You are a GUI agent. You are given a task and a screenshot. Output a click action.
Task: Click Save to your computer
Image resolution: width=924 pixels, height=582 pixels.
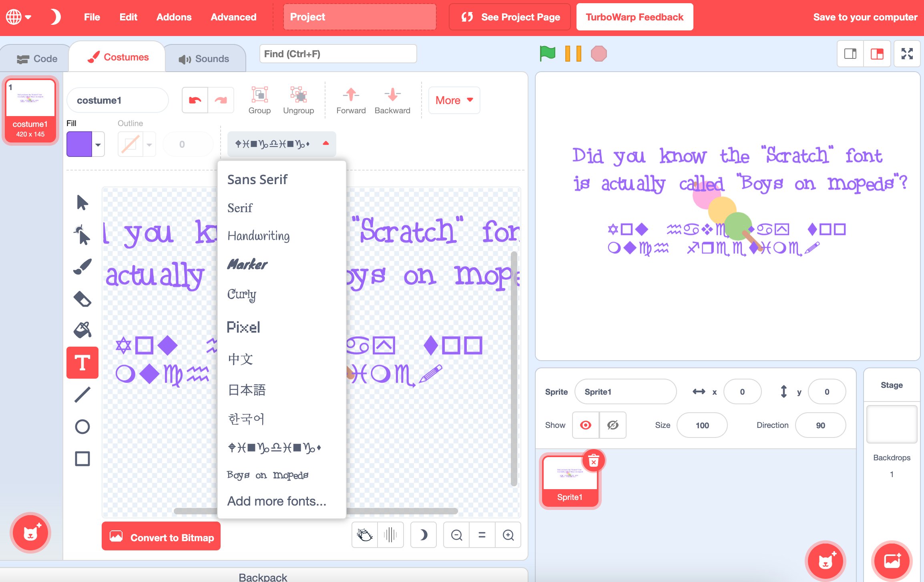tap(865, 17)
